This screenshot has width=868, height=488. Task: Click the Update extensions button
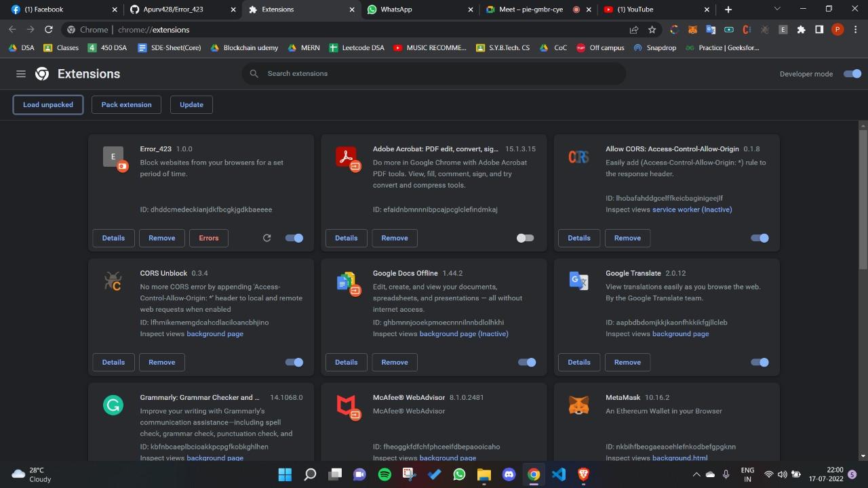tap(191, 104)
